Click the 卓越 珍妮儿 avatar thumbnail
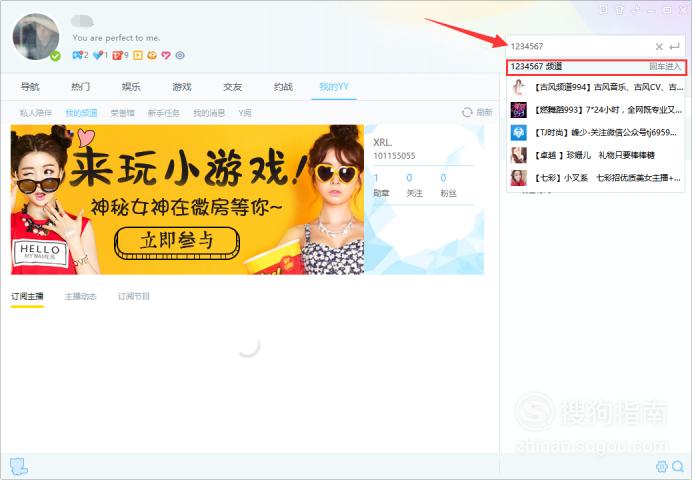692x480 pixels. point(519,155)
